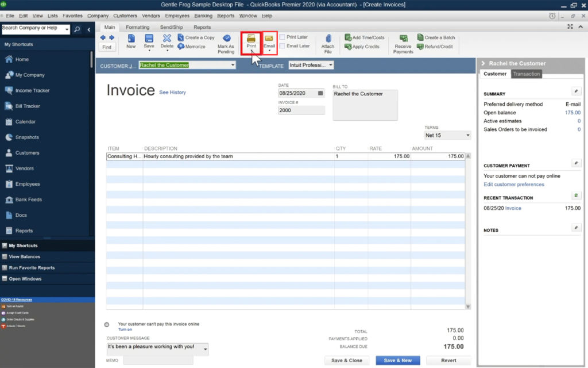Click View Balances in the sidebar
588x368 pixels.
click(24, 257)
